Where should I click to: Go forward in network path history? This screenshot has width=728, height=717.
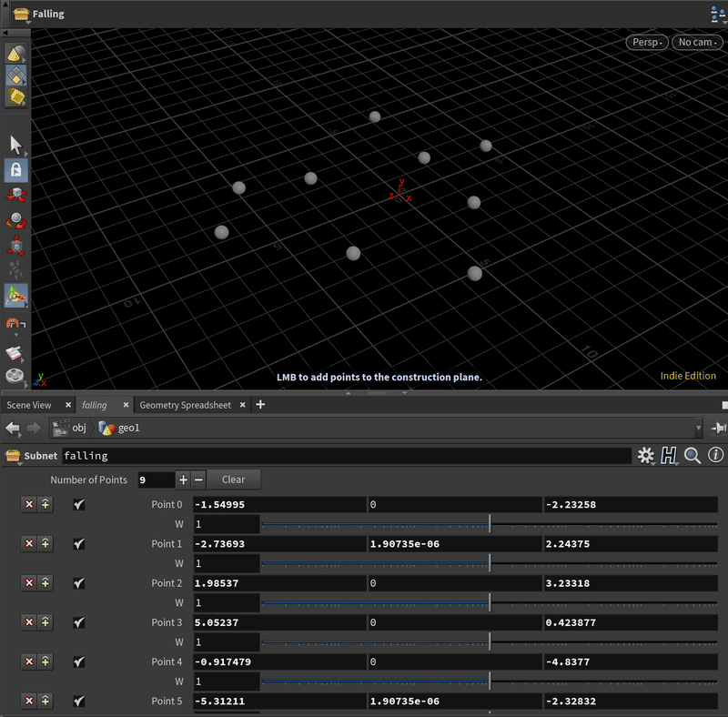pos(34,428)
